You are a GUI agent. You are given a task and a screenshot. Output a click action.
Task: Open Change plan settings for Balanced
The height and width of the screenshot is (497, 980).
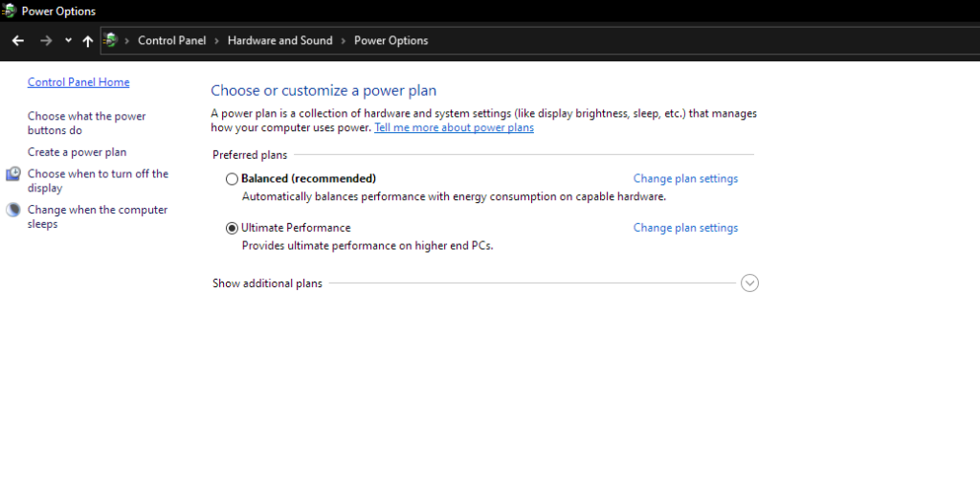point(685,179)
